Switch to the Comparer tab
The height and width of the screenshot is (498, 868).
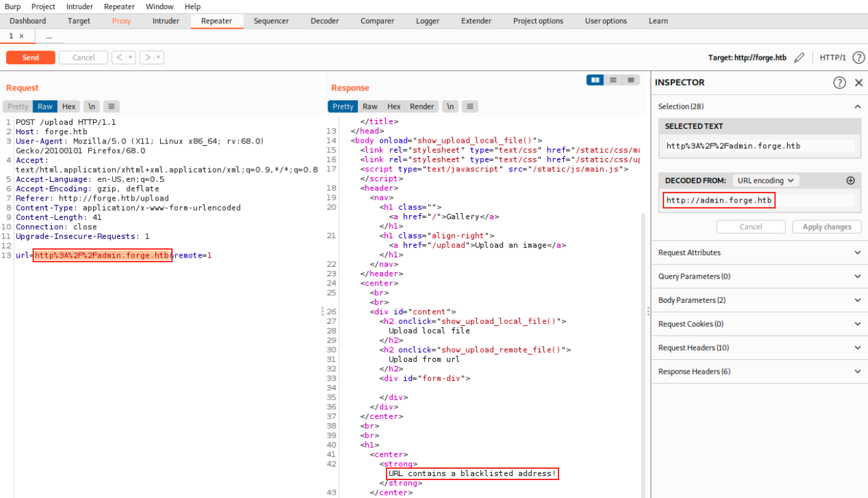[377, 21]
